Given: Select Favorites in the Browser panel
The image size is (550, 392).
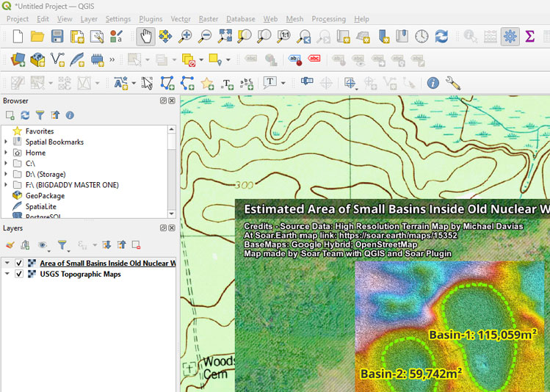Looking at the screenshot, I should click(x=39, y=131).
